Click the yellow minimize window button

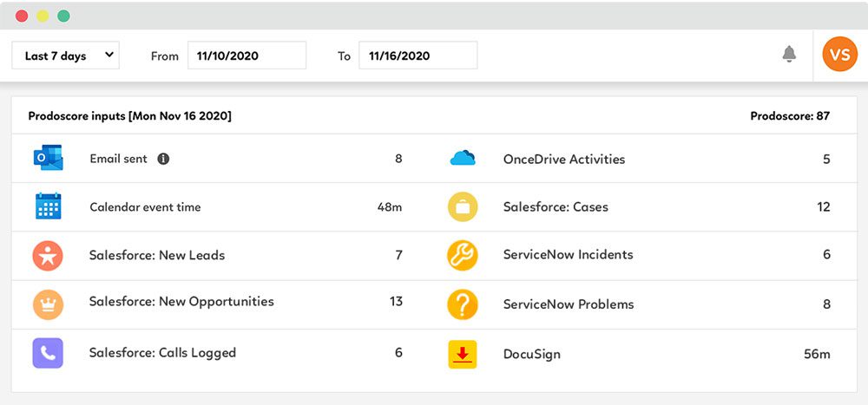[x=43, y=16]
